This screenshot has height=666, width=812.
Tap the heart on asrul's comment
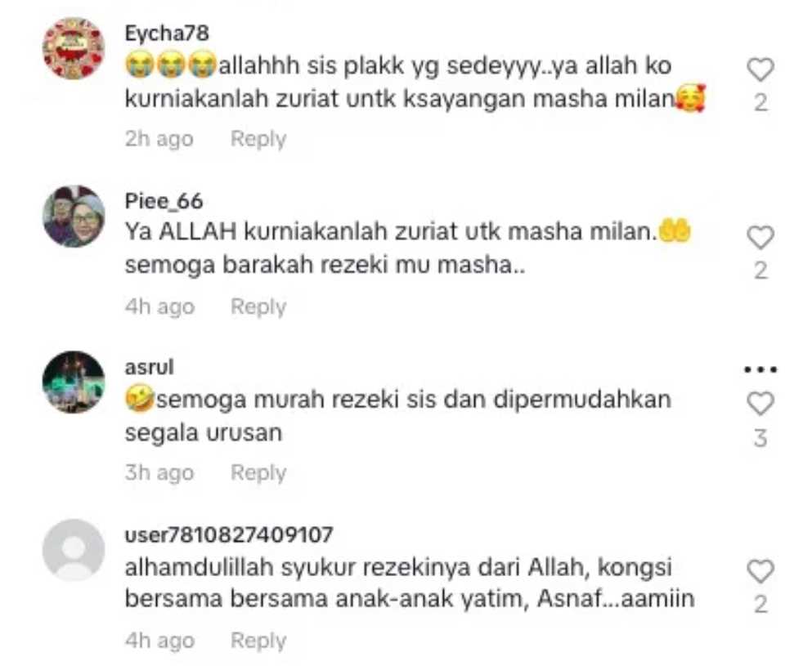(x=760, y=404)
